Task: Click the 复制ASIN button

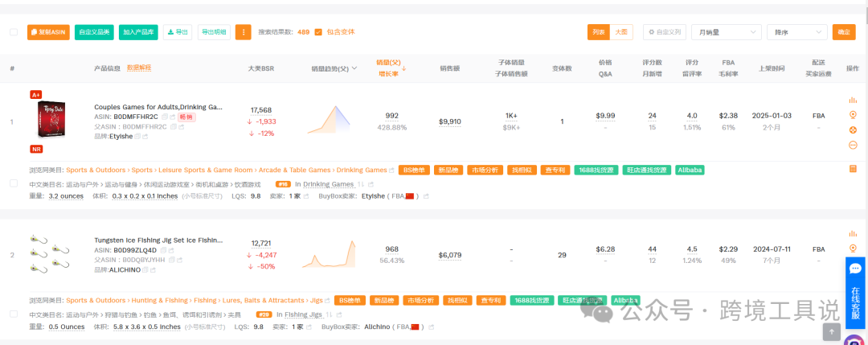Action: [x=48, y=32]
